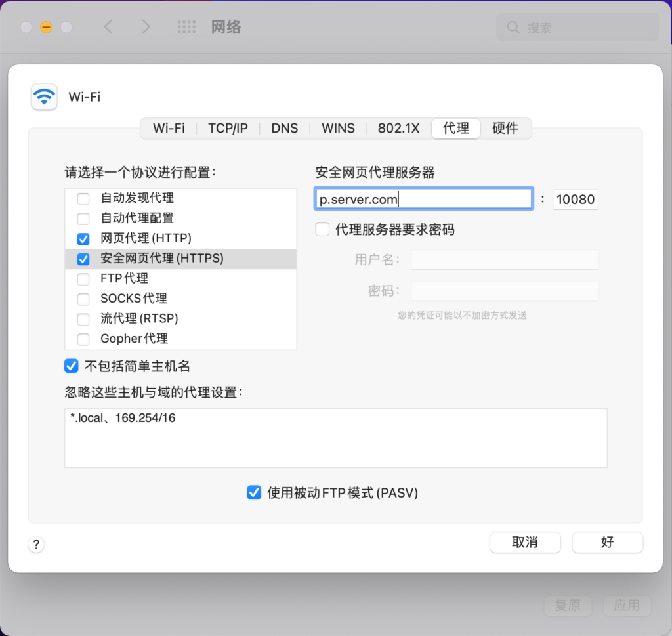Switch to the DNS tab

[x=284, y=128]
